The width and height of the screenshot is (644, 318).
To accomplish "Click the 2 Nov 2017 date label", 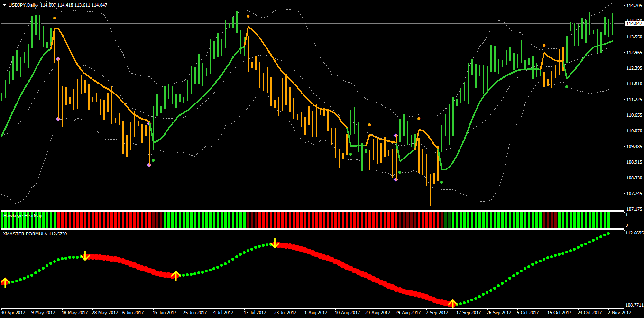I will 619,313.
